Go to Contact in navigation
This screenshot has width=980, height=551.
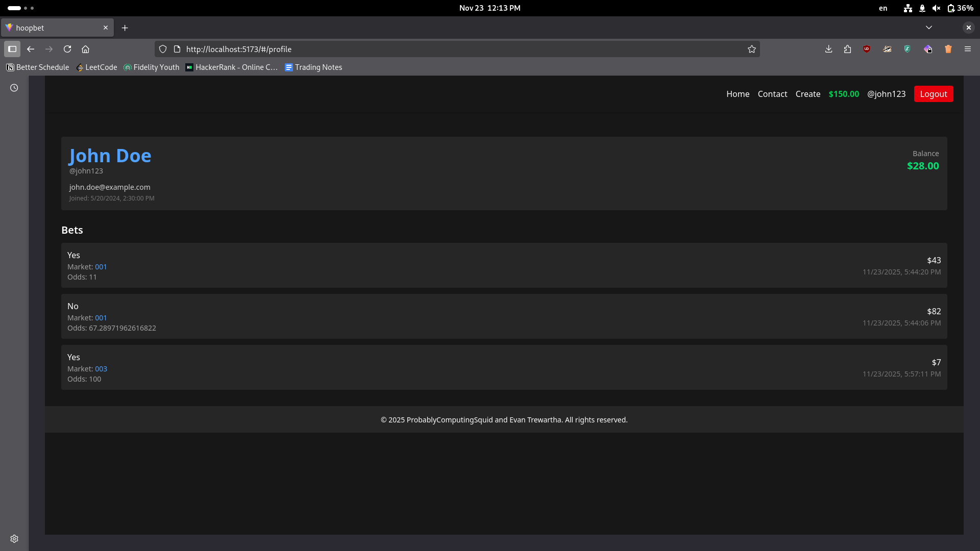click(772, 94)
